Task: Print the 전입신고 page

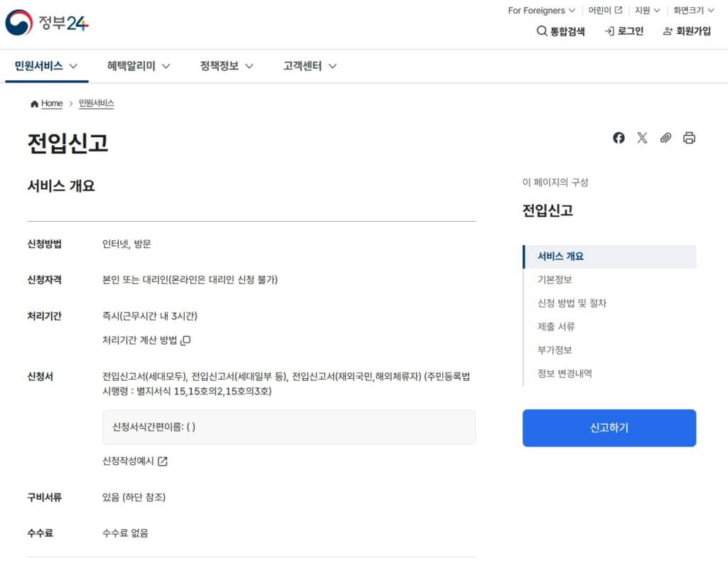Action: (x=689, y=138)
